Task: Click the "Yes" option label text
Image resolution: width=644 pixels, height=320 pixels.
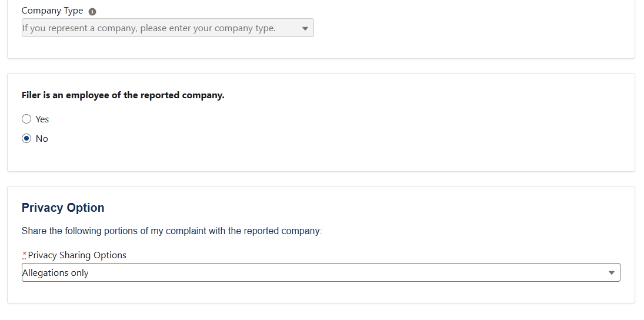Action: click(42, 119)
